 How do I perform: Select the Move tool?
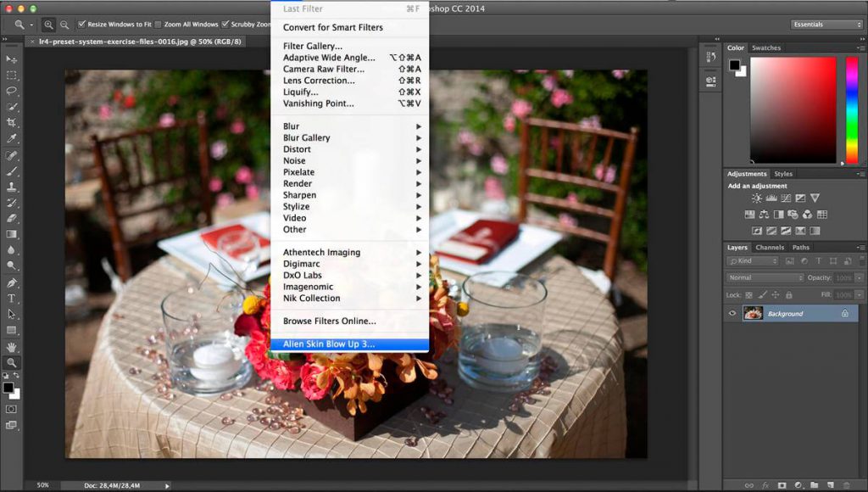[11, 58]
